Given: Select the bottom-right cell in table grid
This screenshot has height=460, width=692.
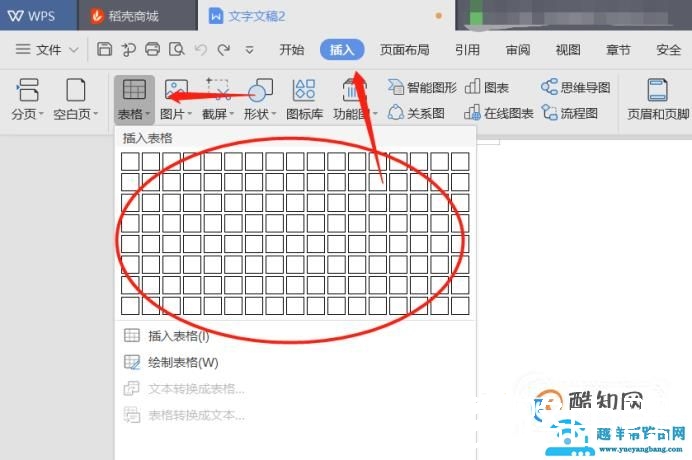Looking at the screenshot, I should pos(460,306).
